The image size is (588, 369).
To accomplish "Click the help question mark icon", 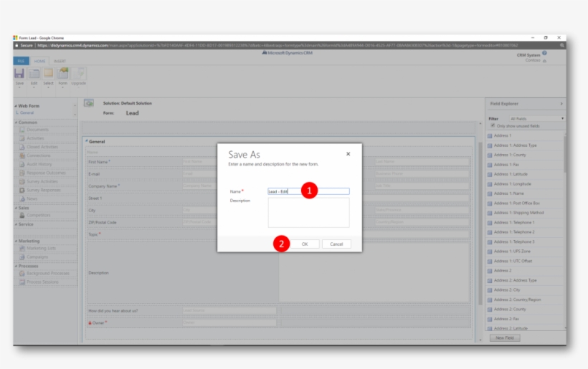I will 544,53.
